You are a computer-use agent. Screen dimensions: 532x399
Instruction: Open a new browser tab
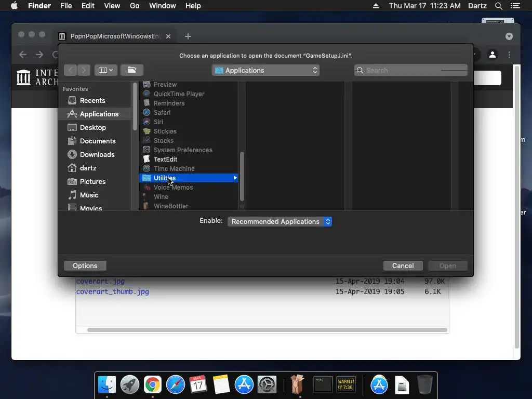click(x=188, y=36)
